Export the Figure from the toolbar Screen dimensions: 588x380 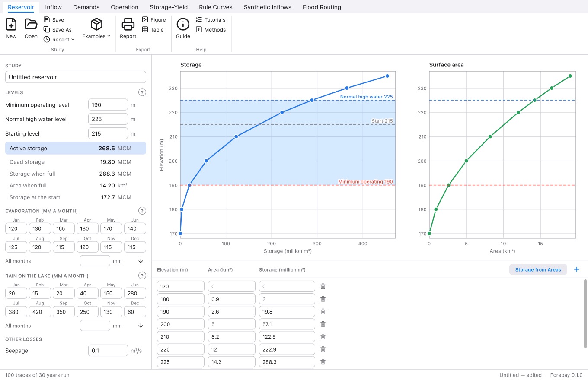pyautogui.click(x=154, y=20)
